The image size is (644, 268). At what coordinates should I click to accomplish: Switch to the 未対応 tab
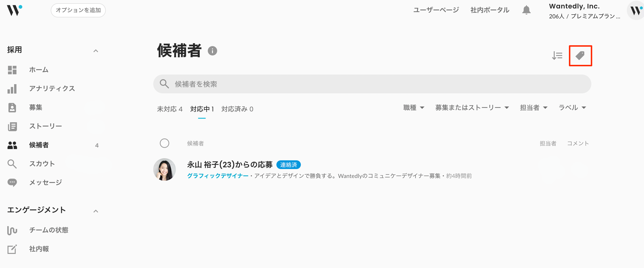169,109
